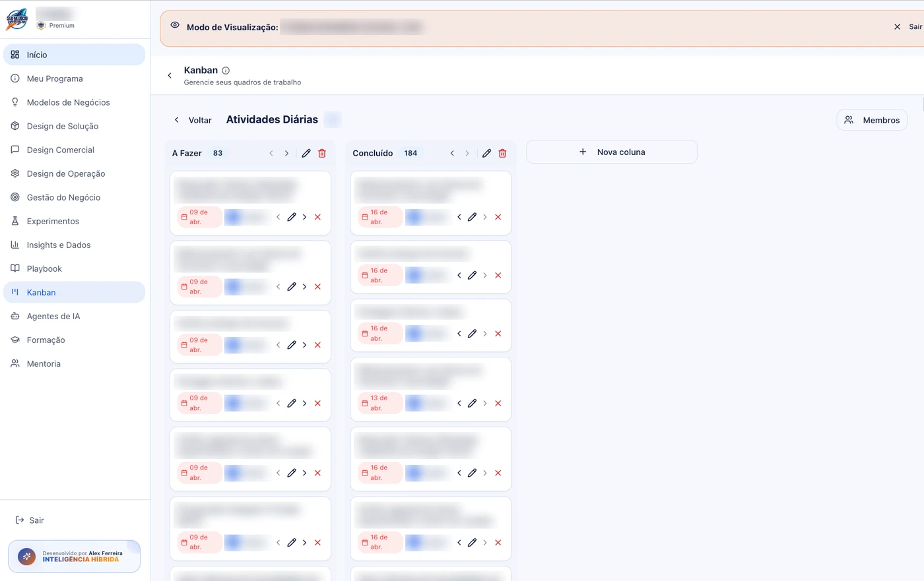Viewport: 924px width, 581px height.
Task: Move first Concluído card to previous column
Action: [x=459, y=217]
